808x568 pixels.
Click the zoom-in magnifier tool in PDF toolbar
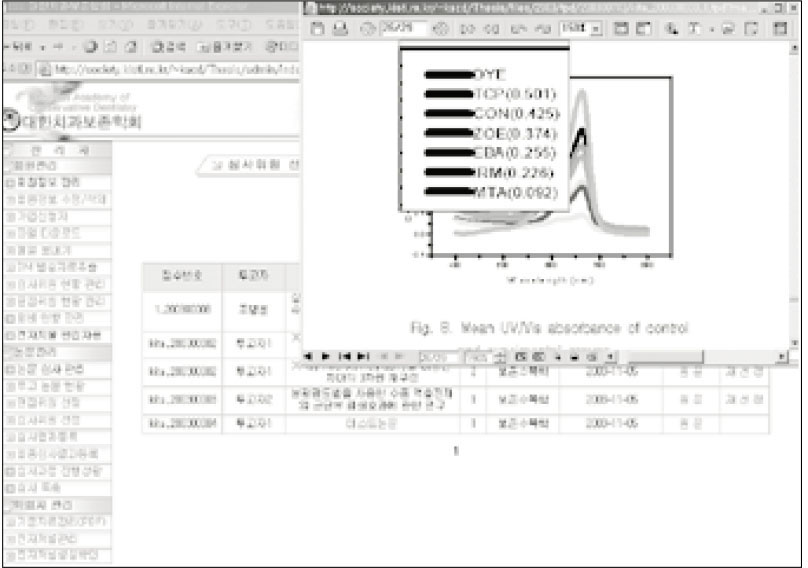(x=671, y=29)
